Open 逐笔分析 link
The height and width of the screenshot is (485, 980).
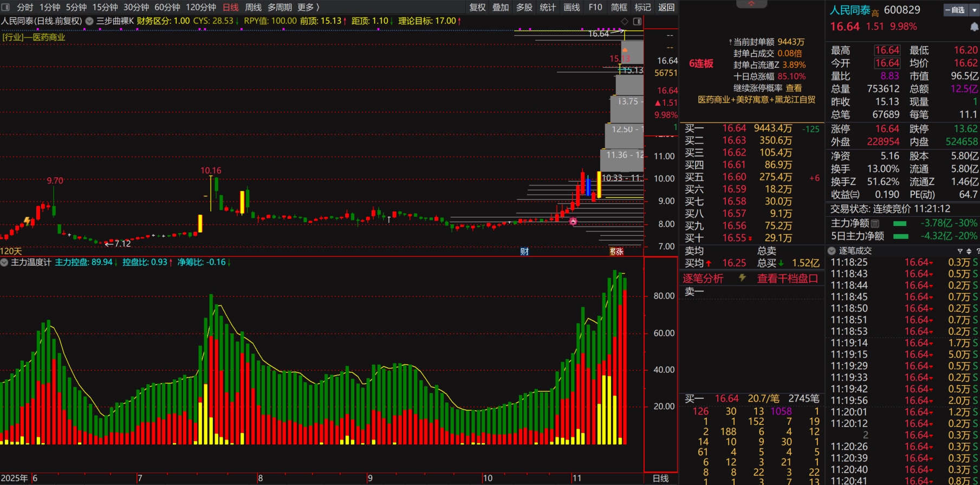[x=703, y=279]
